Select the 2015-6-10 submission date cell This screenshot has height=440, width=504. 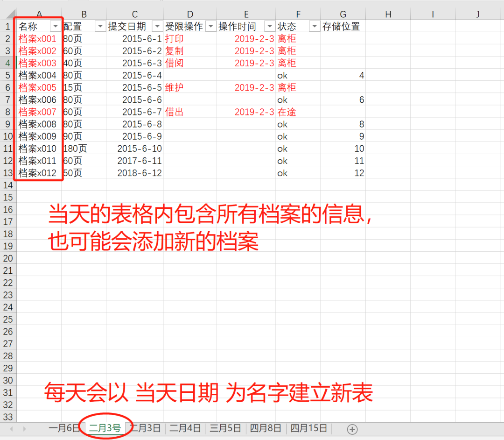pos(135,149)
